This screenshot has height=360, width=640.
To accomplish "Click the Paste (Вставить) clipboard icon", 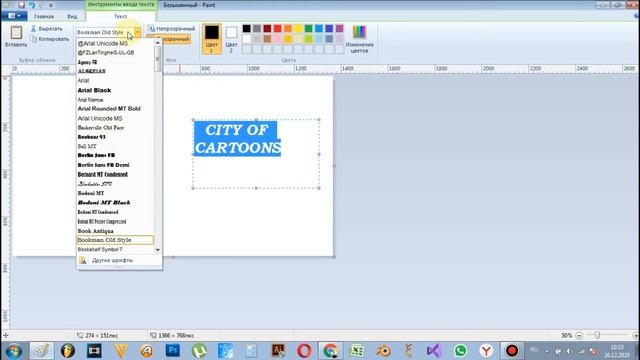I will 16,33.
